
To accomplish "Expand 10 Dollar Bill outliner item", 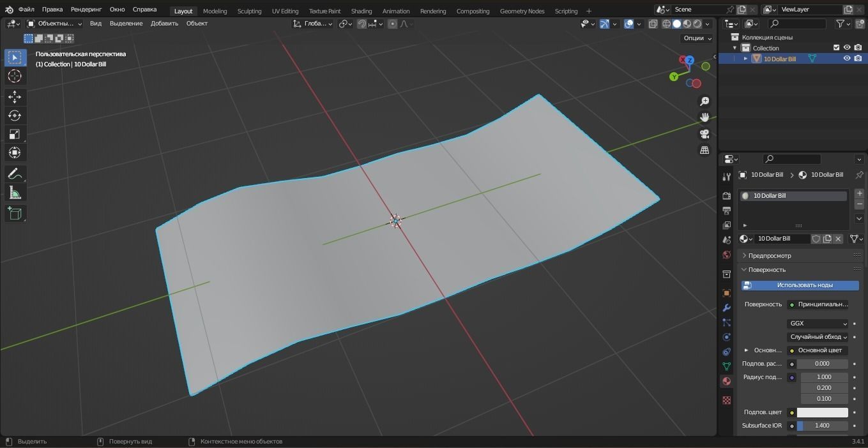I will 745,59.
